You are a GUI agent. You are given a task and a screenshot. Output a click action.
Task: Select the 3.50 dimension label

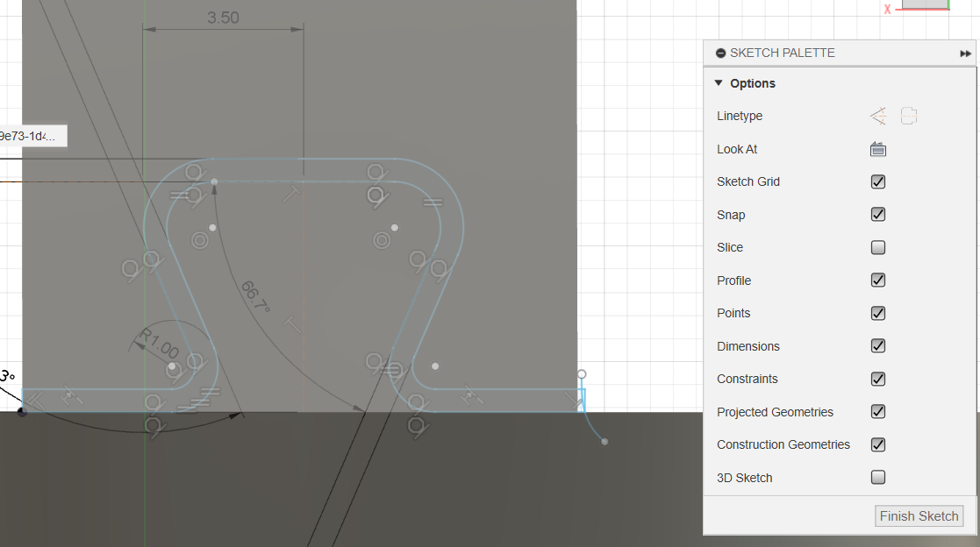(223, 18)
